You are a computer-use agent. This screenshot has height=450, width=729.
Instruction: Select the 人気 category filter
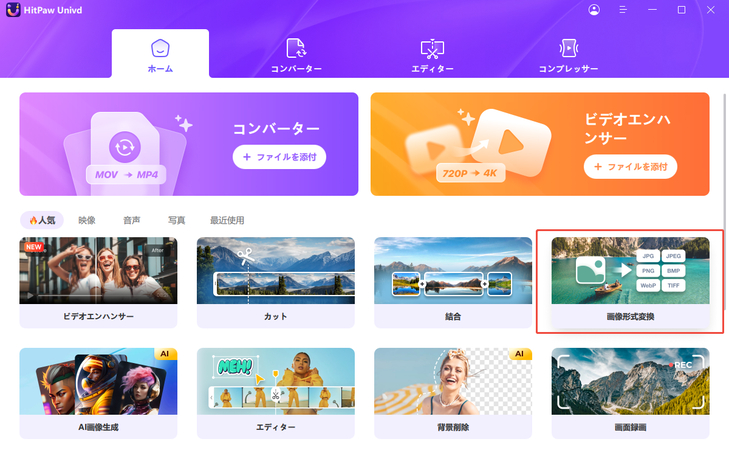point(42,220)
